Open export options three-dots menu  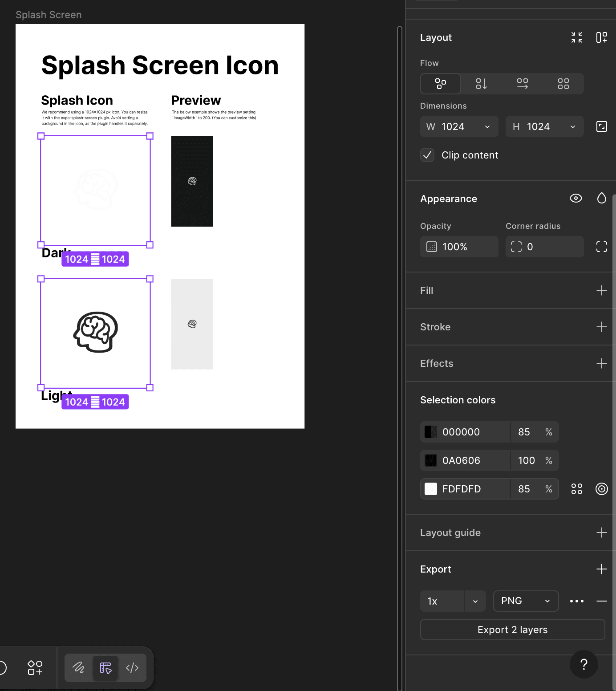[x=577, y=601]
